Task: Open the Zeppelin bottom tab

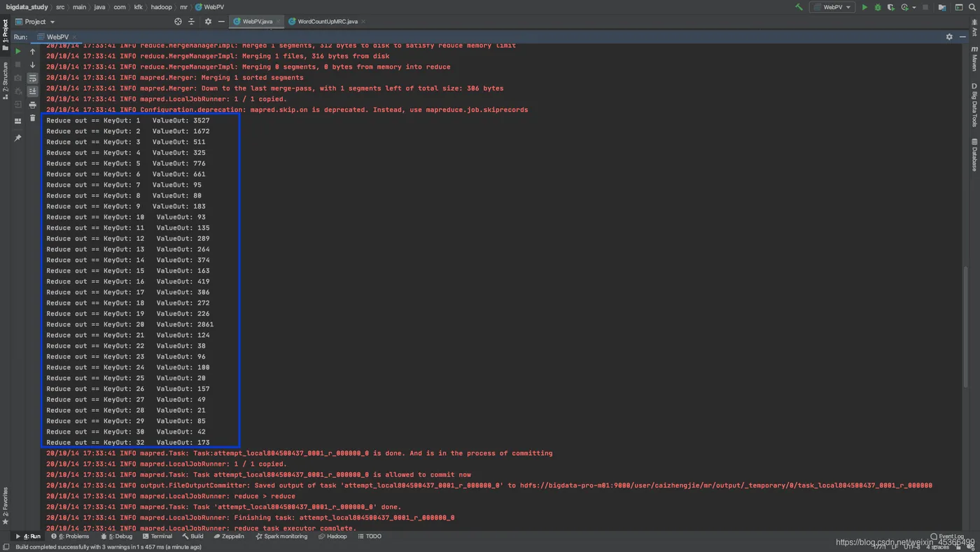Action: pyautogui.click(x=229, y=537)
